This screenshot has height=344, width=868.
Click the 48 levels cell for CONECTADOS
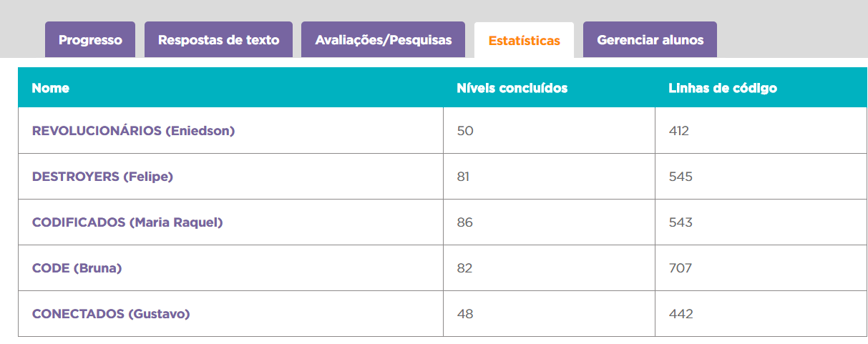coord(465,314)
